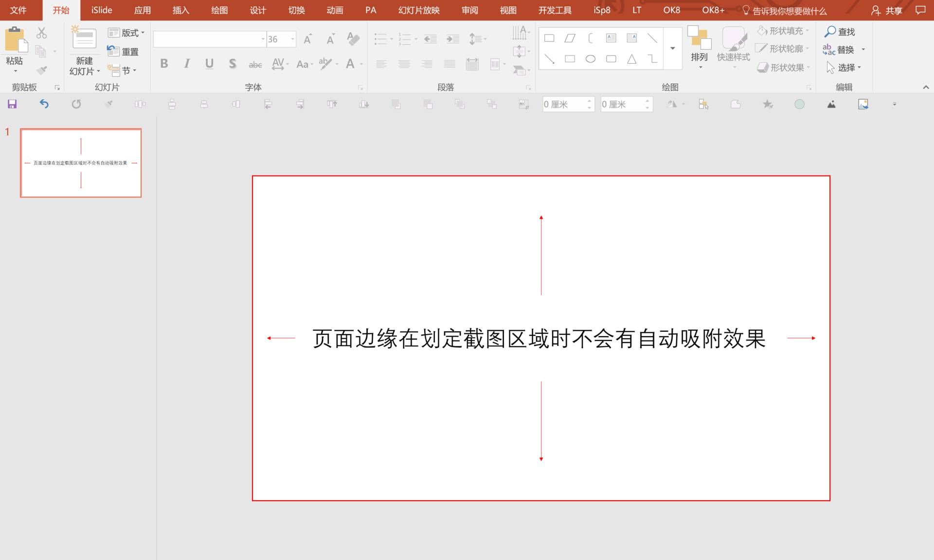Click the Paste clipboard icon
The width and height of the screenshot is (934, 560).
coord(16,40)
